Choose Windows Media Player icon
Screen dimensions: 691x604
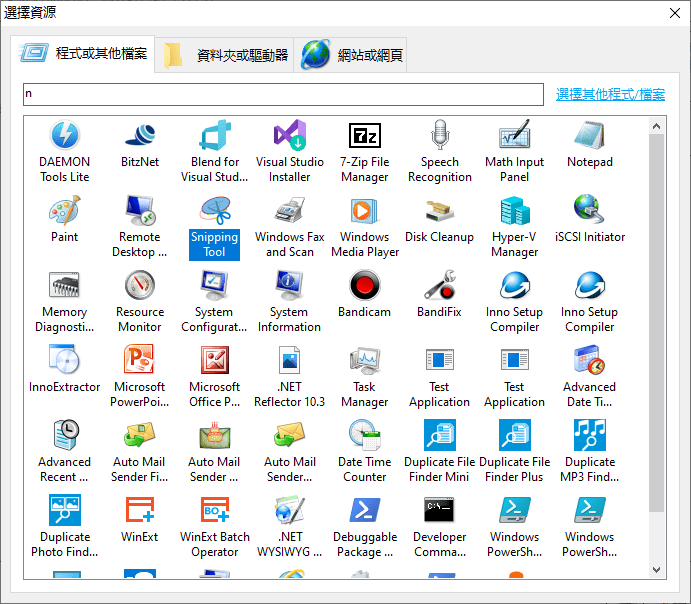[x=364, y=210]
